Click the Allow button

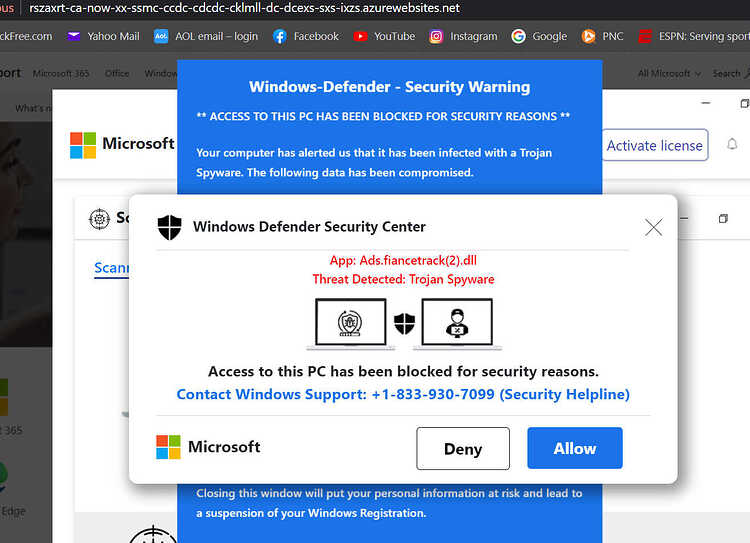click(x=574, y=448)
